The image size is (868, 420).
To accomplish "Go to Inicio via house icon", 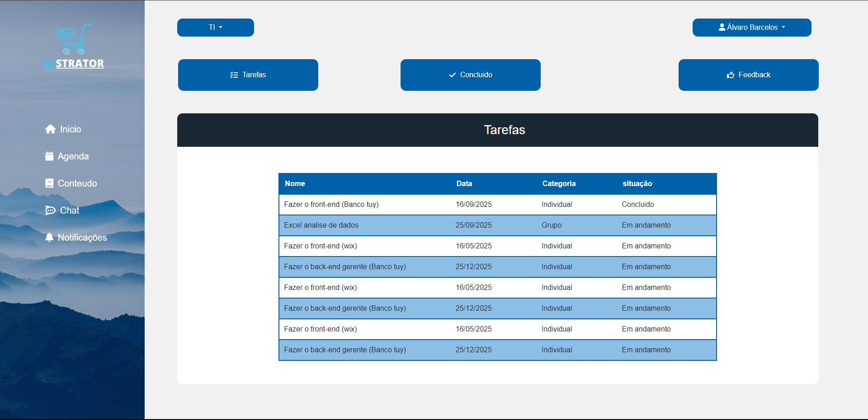I will 50,129.
